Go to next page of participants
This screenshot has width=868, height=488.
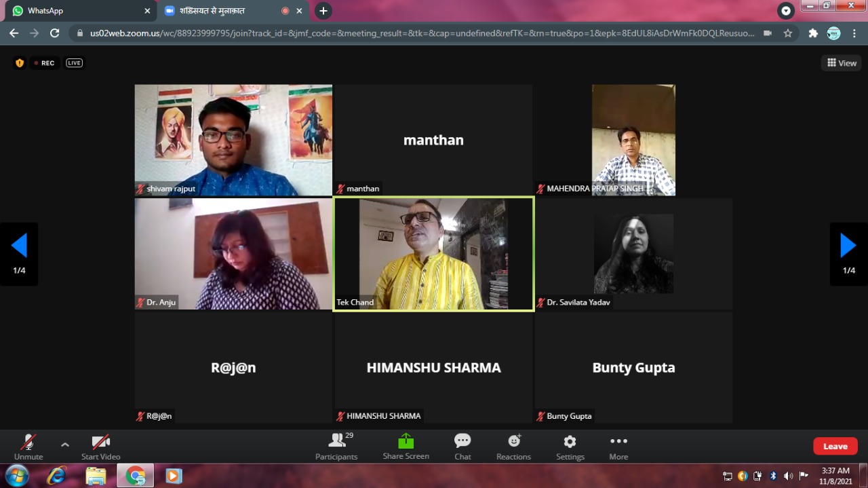pyautogui.click(x=848, y=246)
